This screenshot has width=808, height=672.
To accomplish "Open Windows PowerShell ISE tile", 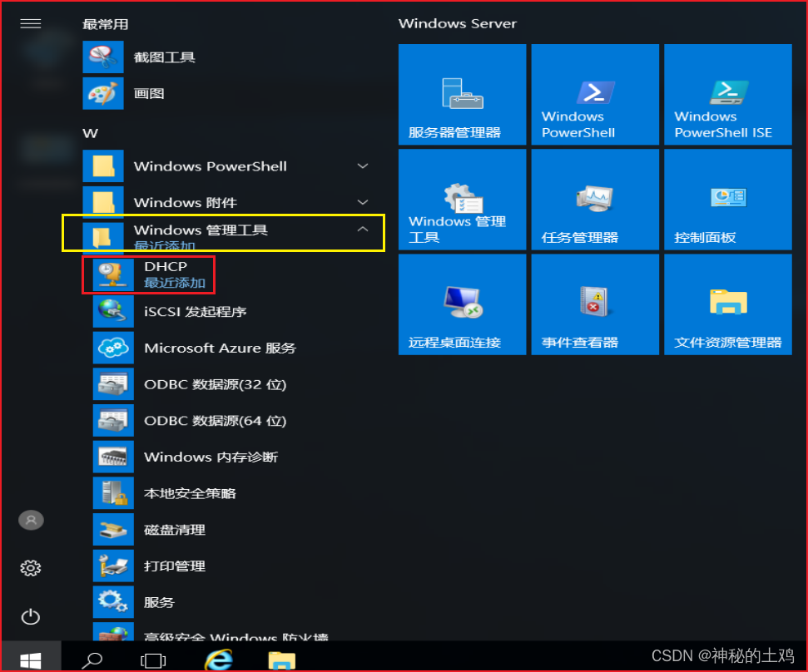I will [x=727, y=94].
